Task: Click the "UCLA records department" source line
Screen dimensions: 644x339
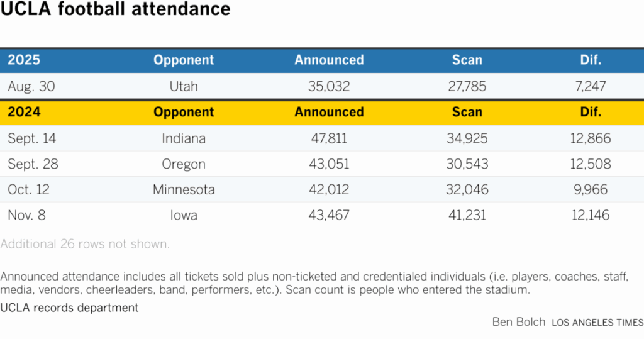Action: pos(69,308)
